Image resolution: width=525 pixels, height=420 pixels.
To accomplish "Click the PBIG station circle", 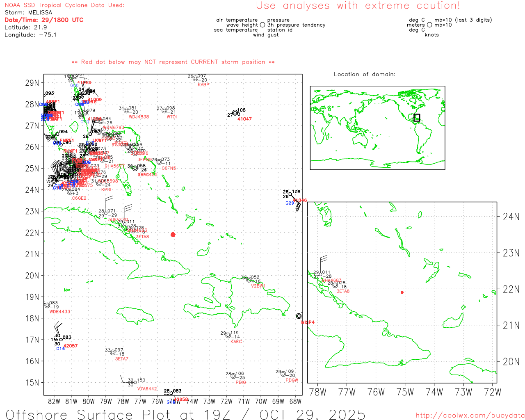I will click(x=233, y=376).
